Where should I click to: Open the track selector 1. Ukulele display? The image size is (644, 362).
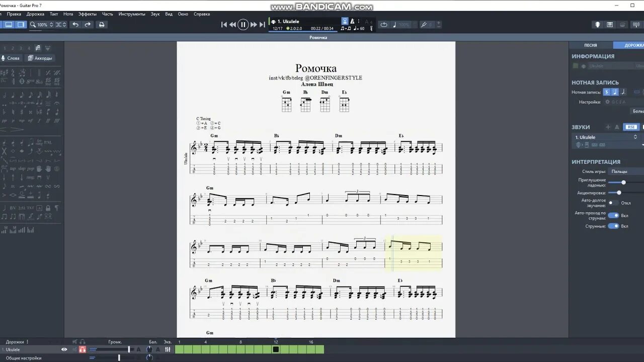tap(305, 21)
